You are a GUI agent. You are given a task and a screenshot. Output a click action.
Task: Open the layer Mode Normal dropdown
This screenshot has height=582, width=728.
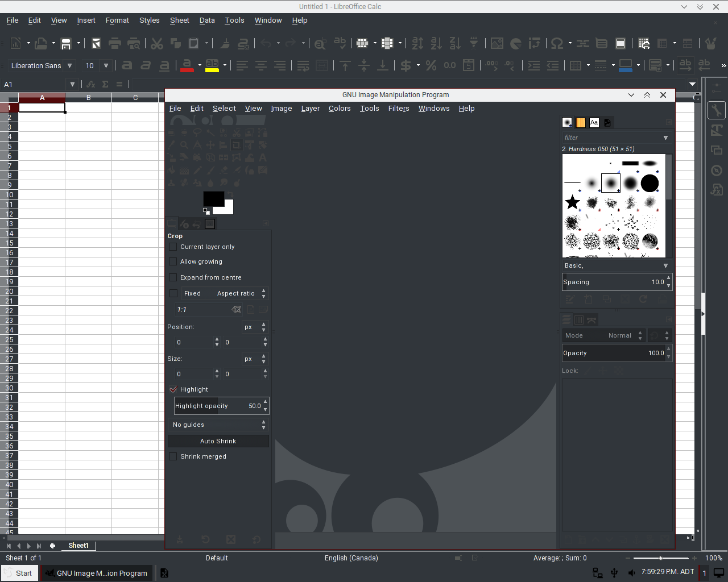pos(603,335)
